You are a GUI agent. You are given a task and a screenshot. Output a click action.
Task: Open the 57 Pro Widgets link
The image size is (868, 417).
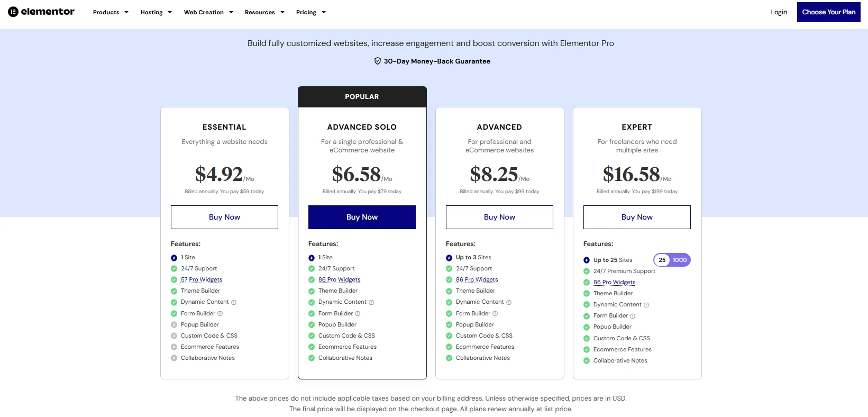tap(202, 279)
